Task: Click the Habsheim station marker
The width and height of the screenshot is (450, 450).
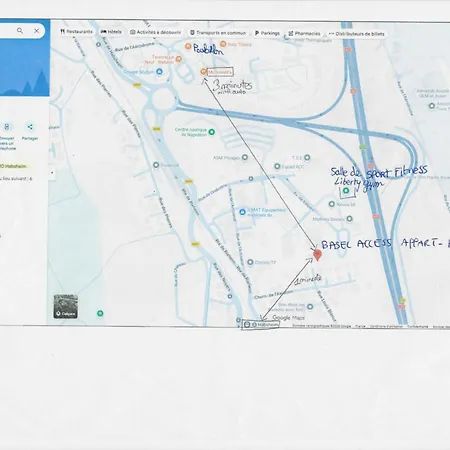Action: 247,324
